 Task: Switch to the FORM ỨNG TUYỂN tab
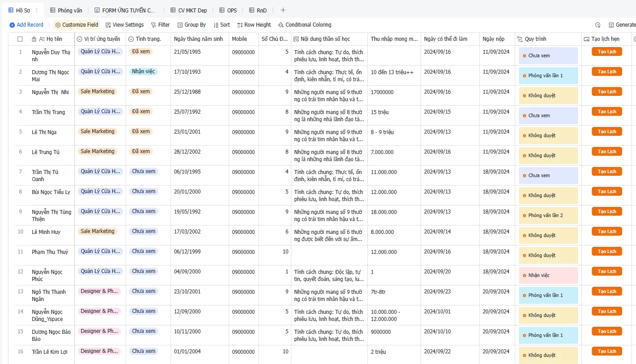point(125,10)
